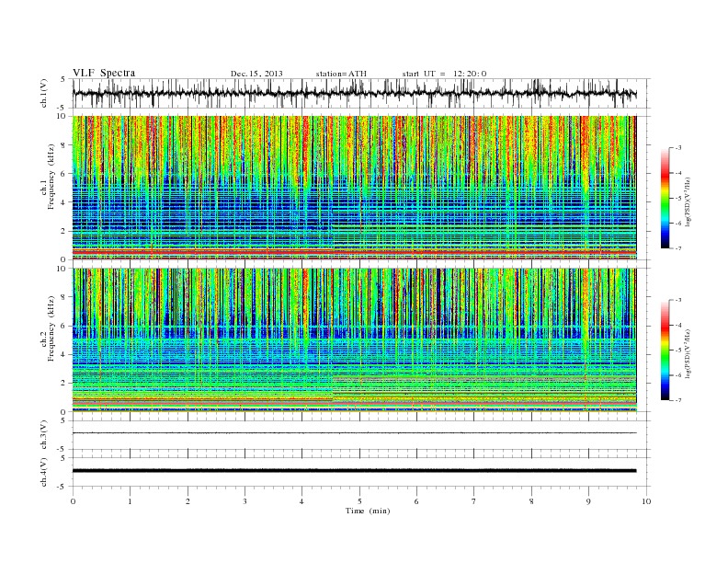728x563 pixels.
Task: Select the 'station=ATH' header label
Action: (341, 74)
